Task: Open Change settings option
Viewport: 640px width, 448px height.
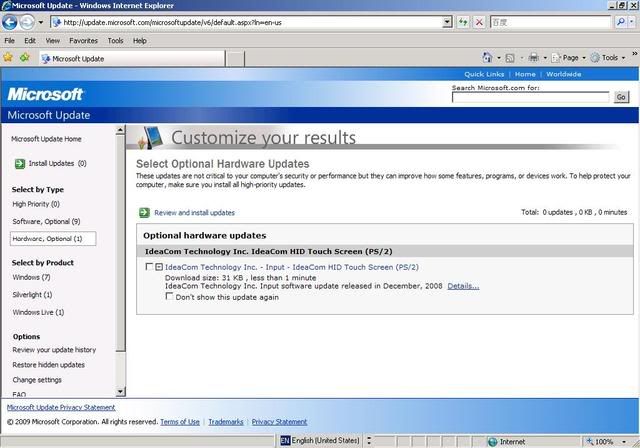Action: point(37,380)
